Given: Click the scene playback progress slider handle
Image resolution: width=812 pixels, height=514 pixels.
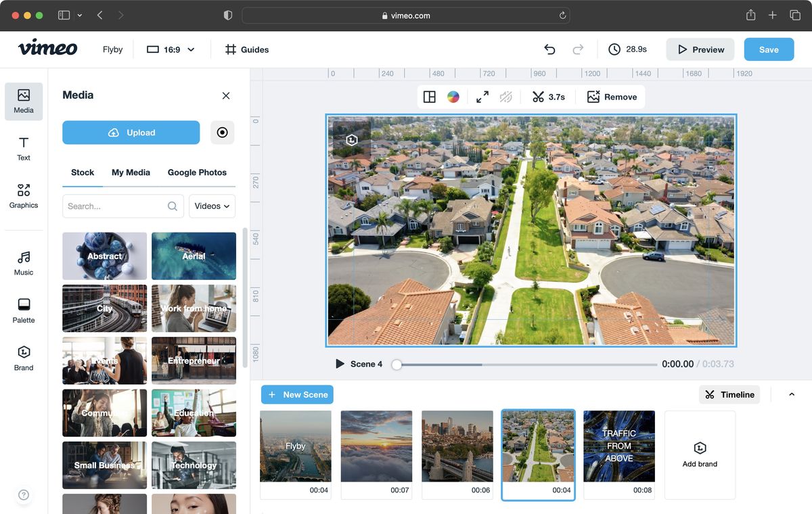Looking at the screenshot, I should 397,365.
